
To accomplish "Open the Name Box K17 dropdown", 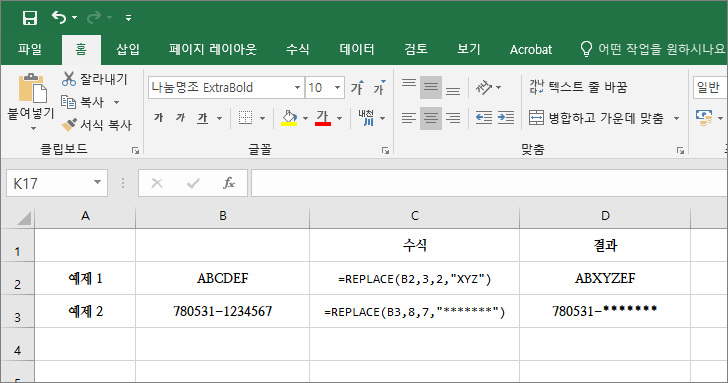I will (97, 182).
